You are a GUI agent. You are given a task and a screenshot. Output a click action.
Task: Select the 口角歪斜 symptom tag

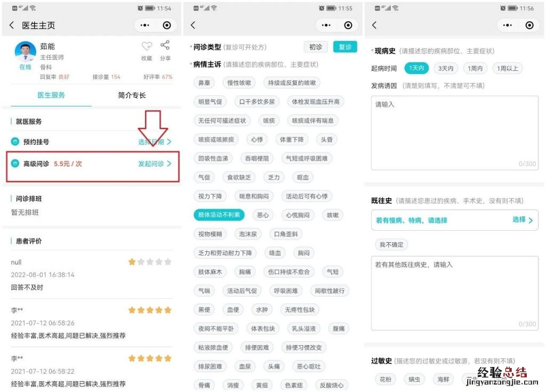tap(286, 234)
